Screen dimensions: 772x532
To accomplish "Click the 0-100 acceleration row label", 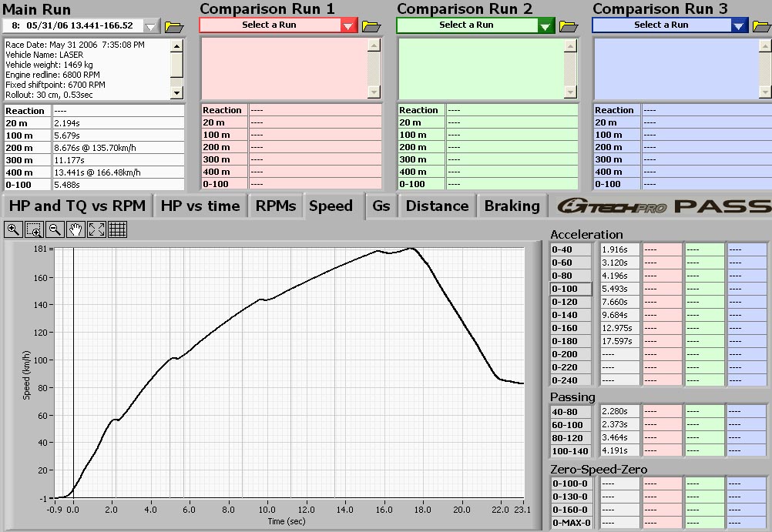I will click(570, 289).
